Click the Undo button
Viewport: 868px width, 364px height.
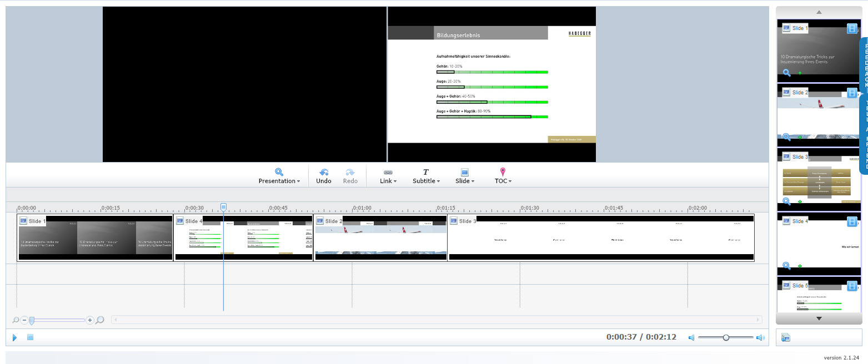[324, 176]
